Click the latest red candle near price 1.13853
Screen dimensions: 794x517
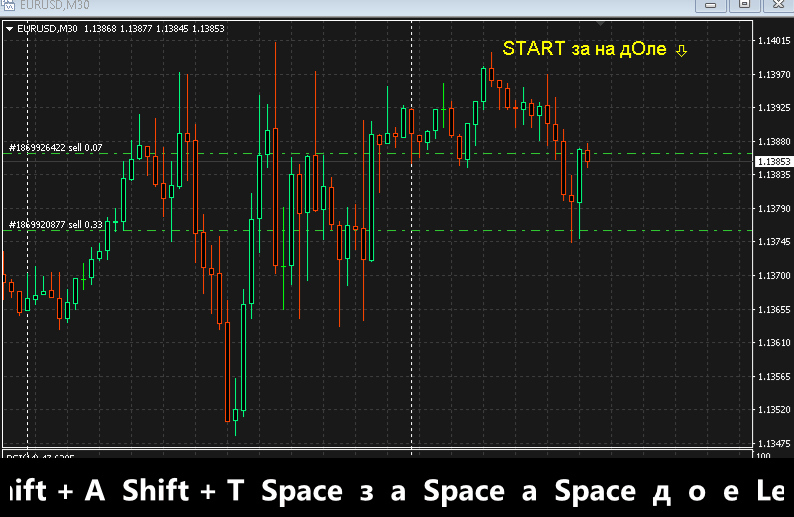coord(588,155)
